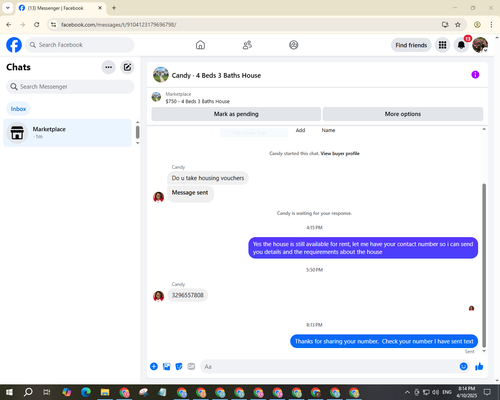Click the Add label above chat
Viewport: 500px width, 400px height.
[300, 130]
